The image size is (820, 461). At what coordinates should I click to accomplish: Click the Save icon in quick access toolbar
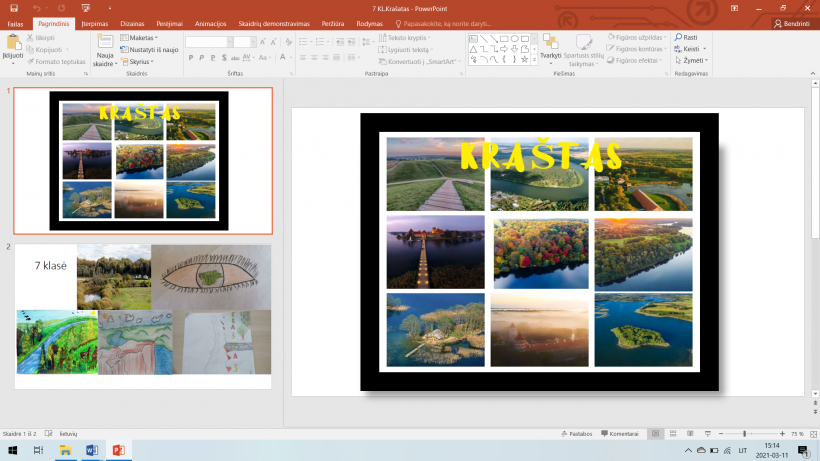pos(13,8)
